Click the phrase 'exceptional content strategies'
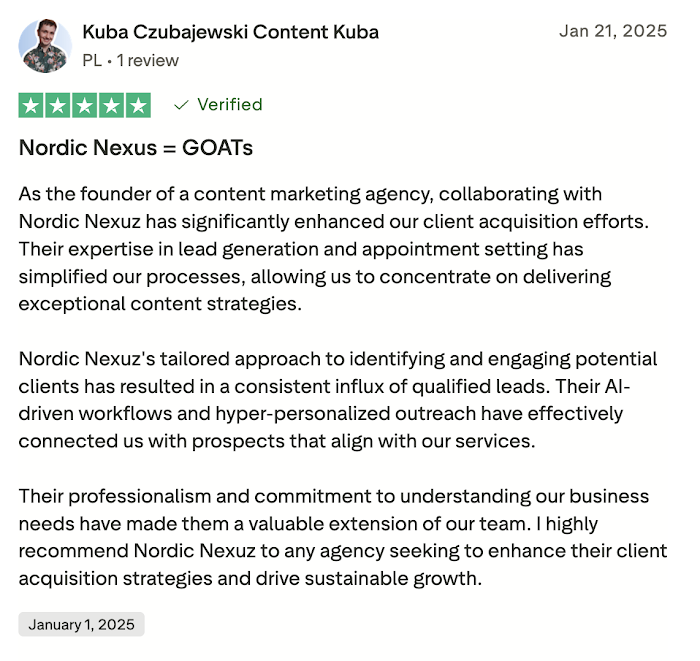700x661 pixels. pos(158,304)
